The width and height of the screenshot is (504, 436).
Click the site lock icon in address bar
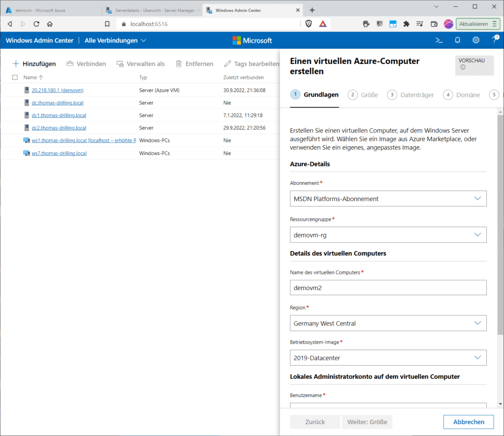124,24
